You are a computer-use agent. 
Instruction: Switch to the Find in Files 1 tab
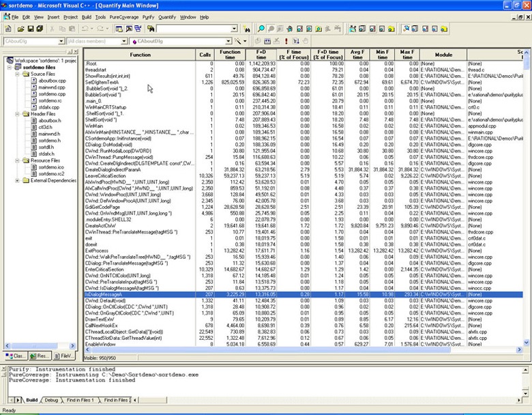coord(80,400)
